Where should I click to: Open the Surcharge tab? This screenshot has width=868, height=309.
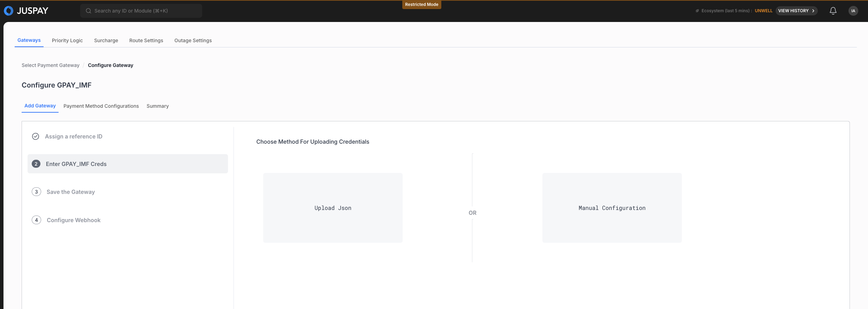[106, 40]
